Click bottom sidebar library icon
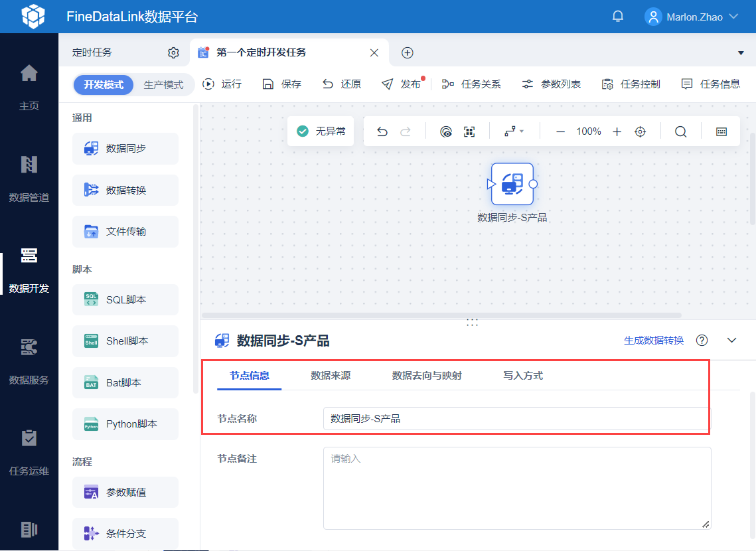Screen dimensions: 756x551 pyautogui.click(x=29, y=529)
